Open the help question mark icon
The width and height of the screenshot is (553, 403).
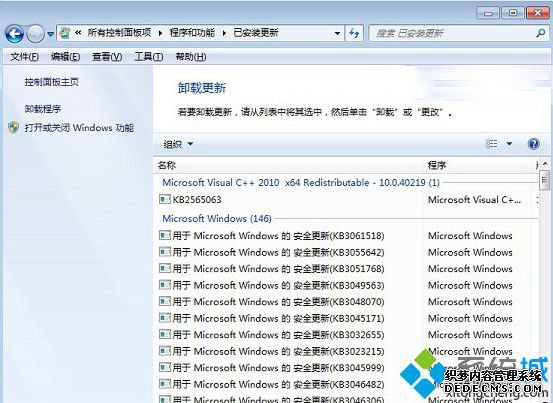tap(534, 144)
